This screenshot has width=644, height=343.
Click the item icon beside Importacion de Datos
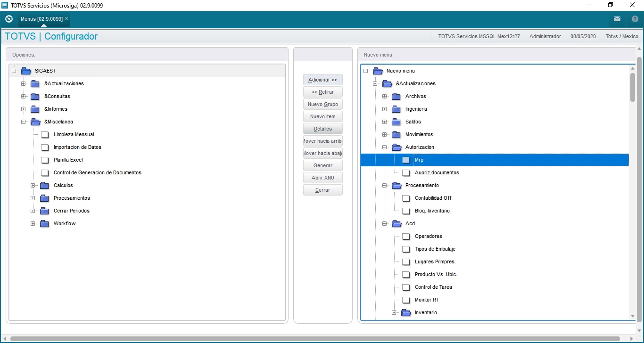point(45,147)
